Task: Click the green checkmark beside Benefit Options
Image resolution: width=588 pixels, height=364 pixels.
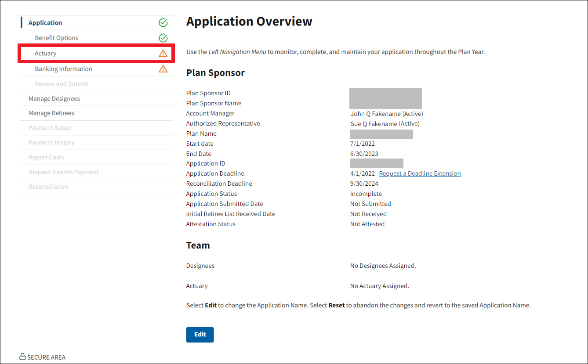Action: (x=163, y=38)
